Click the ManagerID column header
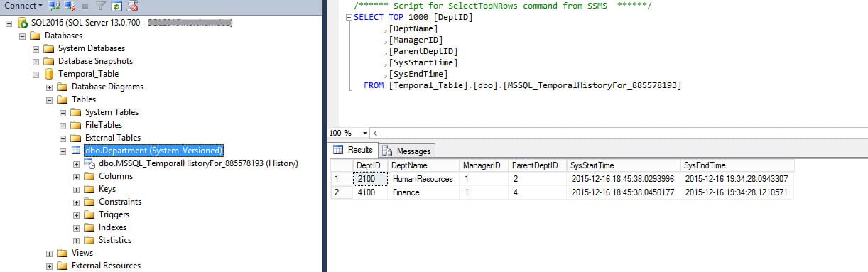This screenshot has width=868, height=272. pyautogui.click(x=484, y=165)
